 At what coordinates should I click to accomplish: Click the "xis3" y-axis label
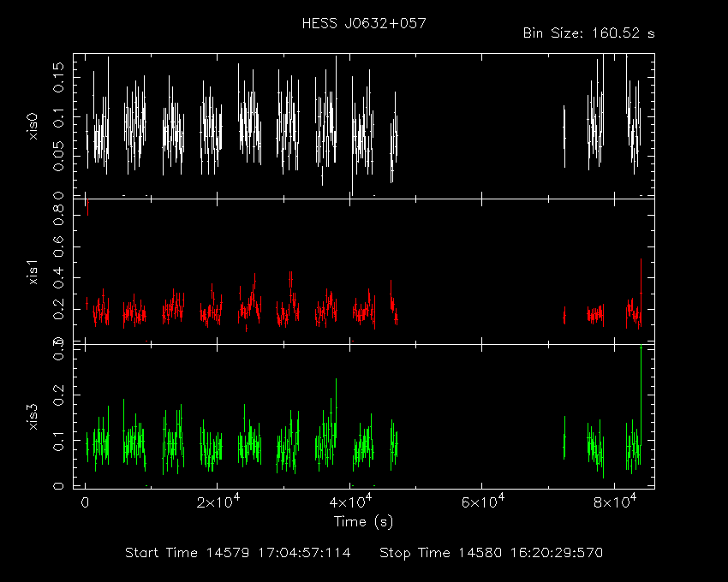[33, 417]
